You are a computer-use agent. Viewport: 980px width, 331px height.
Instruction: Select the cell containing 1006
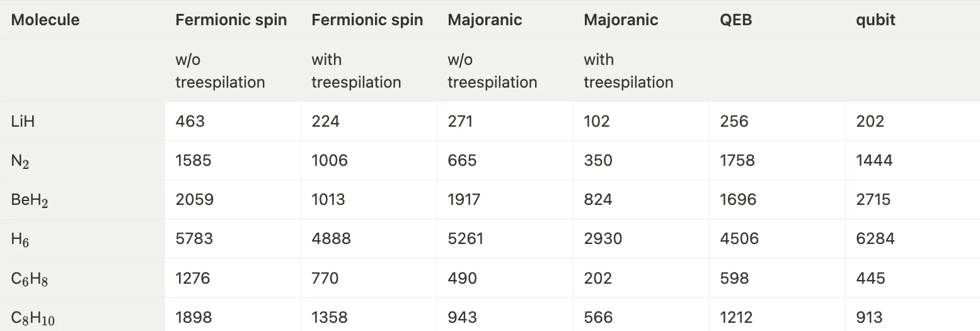(x=329, y=160)
